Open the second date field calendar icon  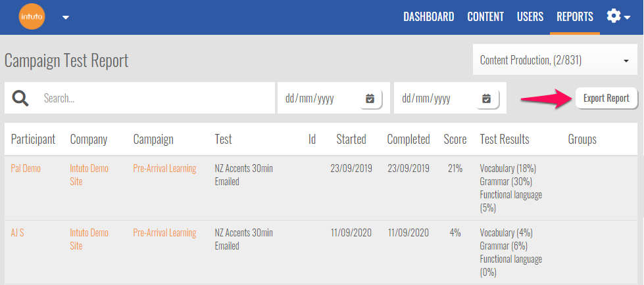click(x=486, y=99)
